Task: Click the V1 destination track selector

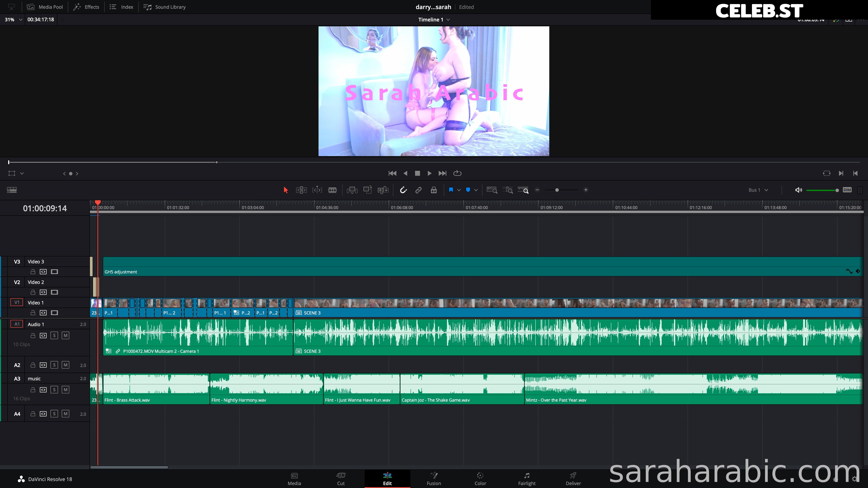Action: pos(17,302)
